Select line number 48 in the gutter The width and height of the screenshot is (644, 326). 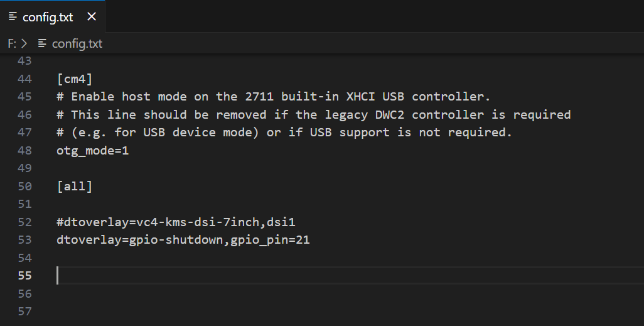pyautogui.click(x=24, y=151)
